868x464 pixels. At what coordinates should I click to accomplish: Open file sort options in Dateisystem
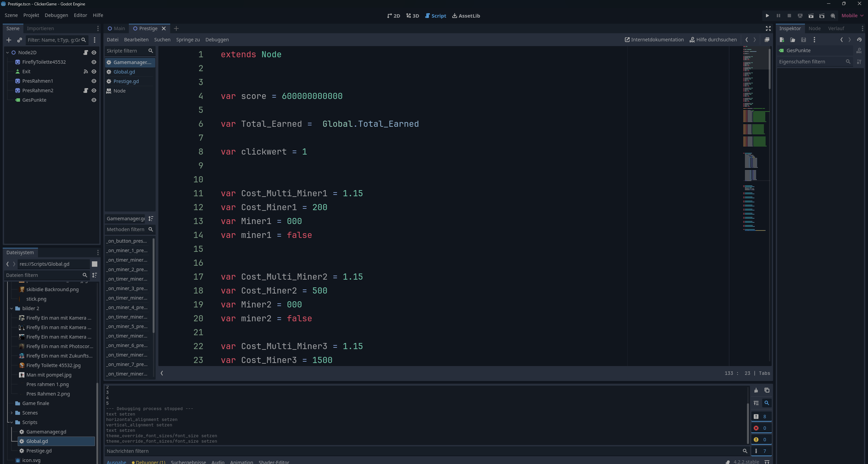(x=95, y=275)
